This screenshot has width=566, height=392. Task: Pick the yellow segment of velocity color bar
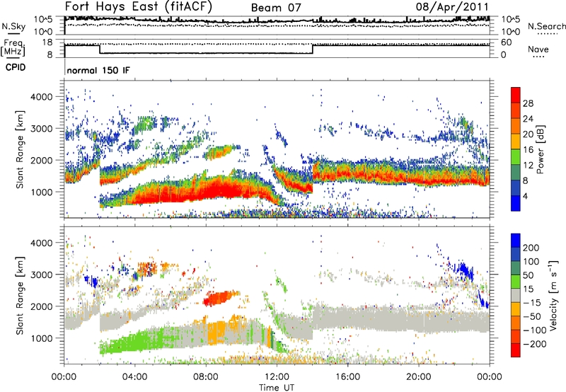(516, 309)
